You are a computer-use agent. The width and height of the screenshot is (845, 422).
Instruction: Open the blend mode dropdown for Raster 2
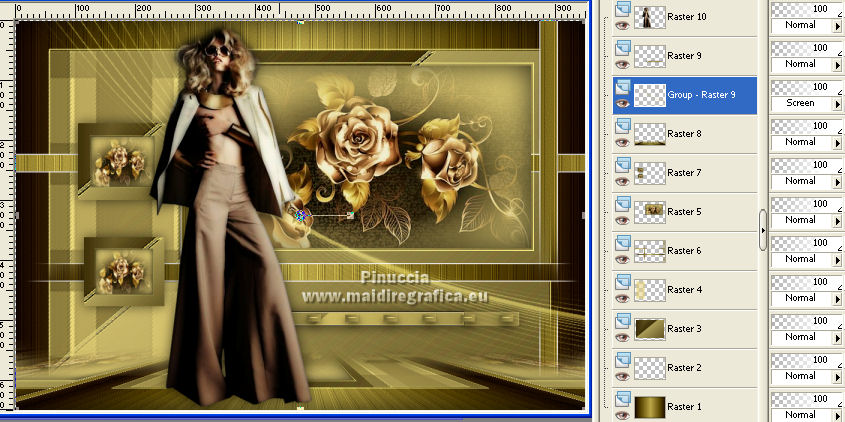pyautogui.click(x=837, y=377)
